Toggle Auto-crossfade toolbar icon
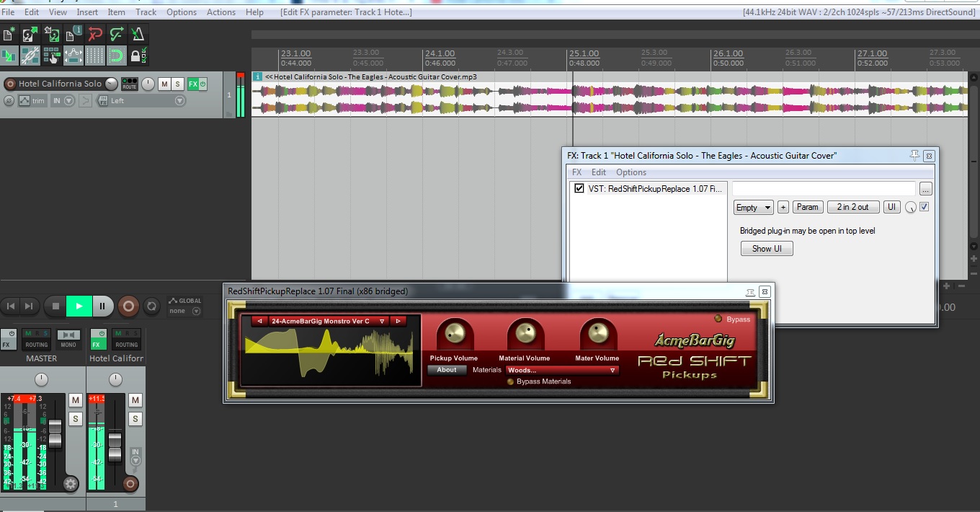980x512 pixels. [10, 56]
